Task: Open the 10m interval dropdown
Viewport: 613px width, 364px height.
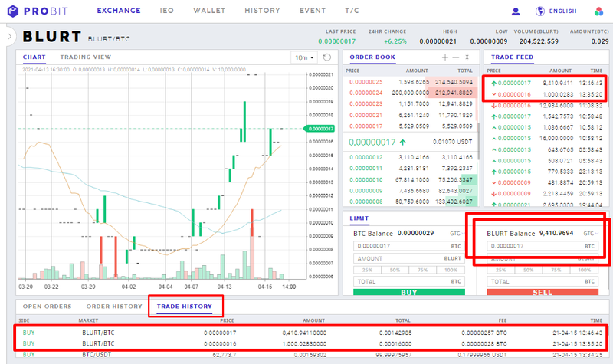Action: pyautogui.click(x=304, y=57)
